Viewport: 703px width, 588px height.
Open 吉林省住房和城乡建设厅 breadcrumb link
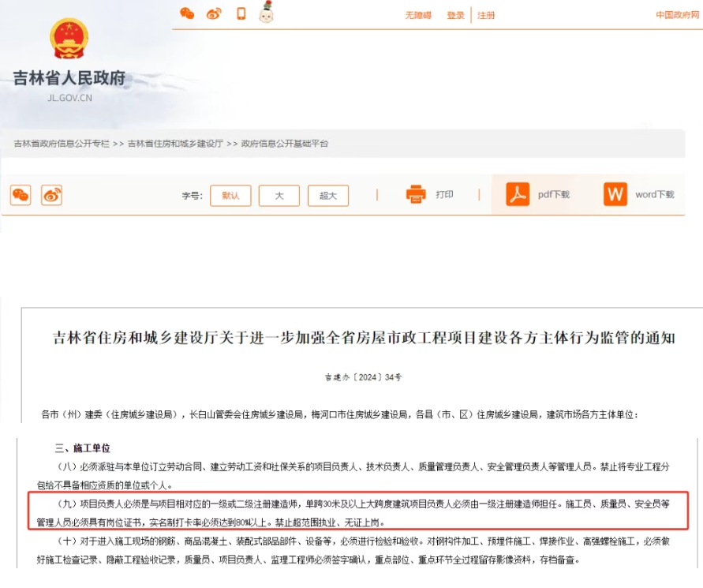175,144
